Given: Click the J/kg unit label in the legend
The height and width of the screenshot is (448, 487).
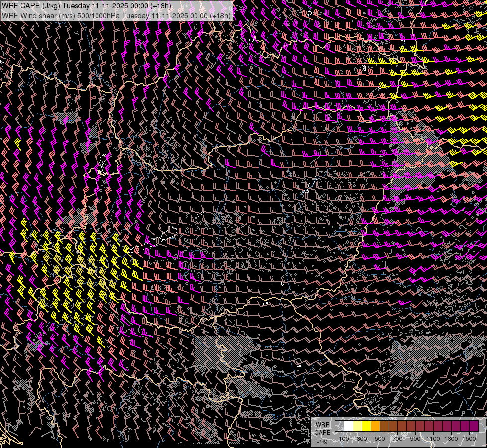Looking at the screenshot, I should (322, 440).
